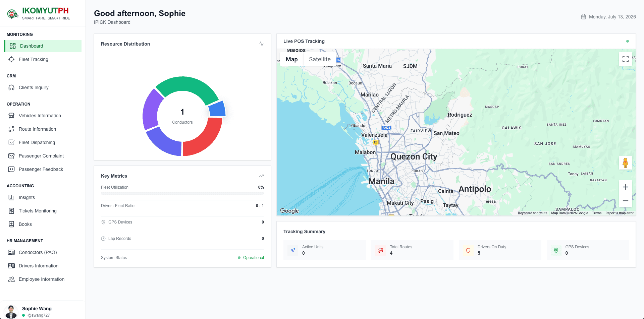Click the Condoctors (PAO) ID card icon
644x319 pixels.
click(x=11, y=252)
